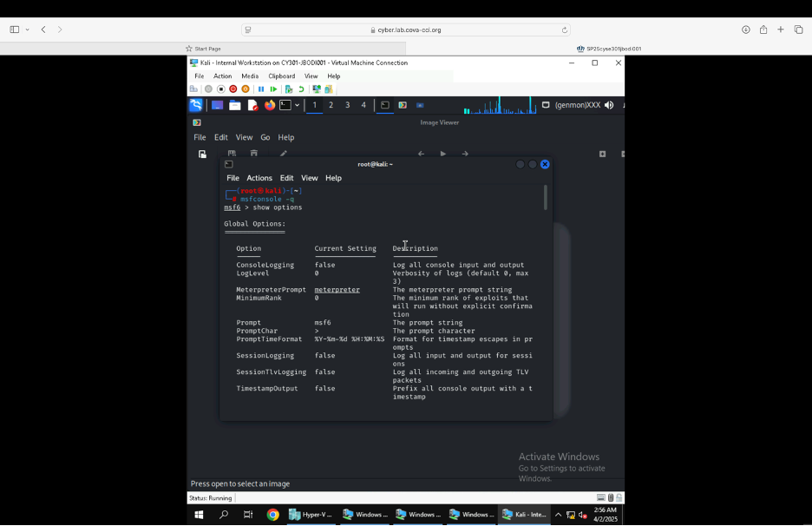Click the next image arrow in Image Viewer
Screen dimensions: 812x526
coord(465,154)
